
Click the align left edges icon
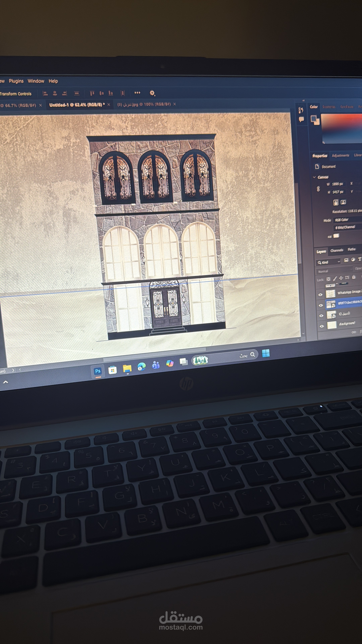(x=45, y=94)
